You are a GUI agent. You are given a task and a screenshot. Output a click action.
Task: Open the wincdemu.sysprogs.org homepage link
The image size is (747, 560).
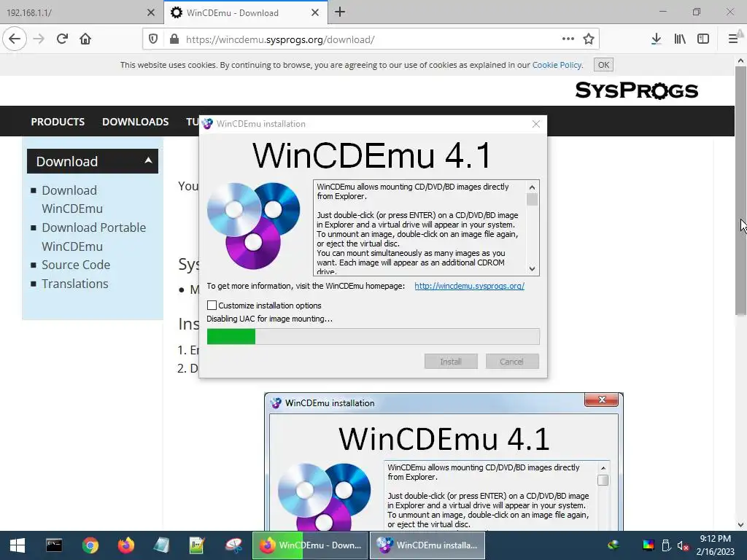click(x=469, y=286)
